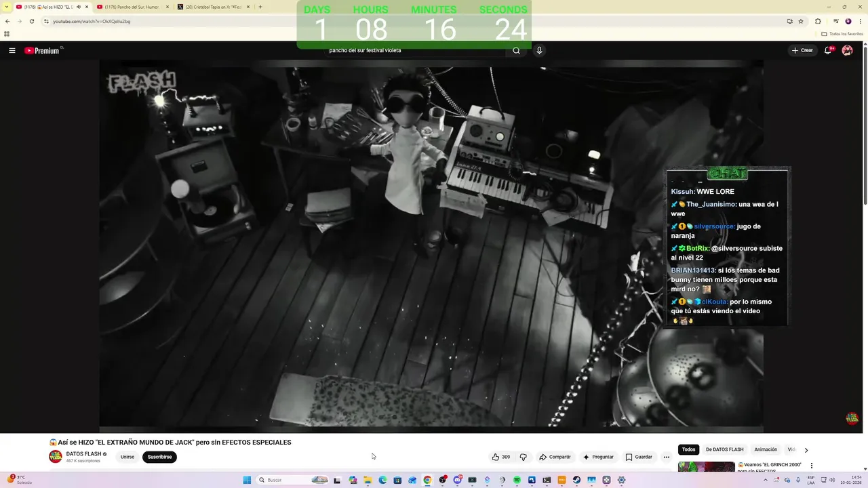
Task: View site information icon in address bar
Action: pos(46,22)
